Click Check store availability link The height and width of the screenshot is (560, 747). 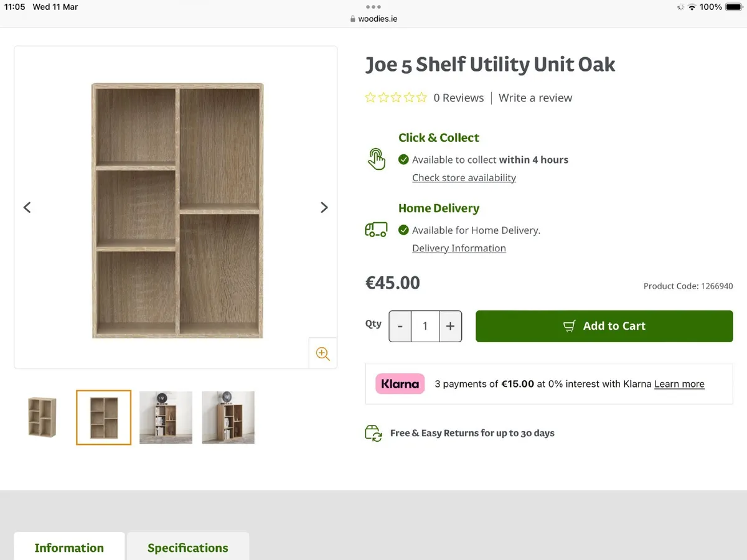click(464, 177)
